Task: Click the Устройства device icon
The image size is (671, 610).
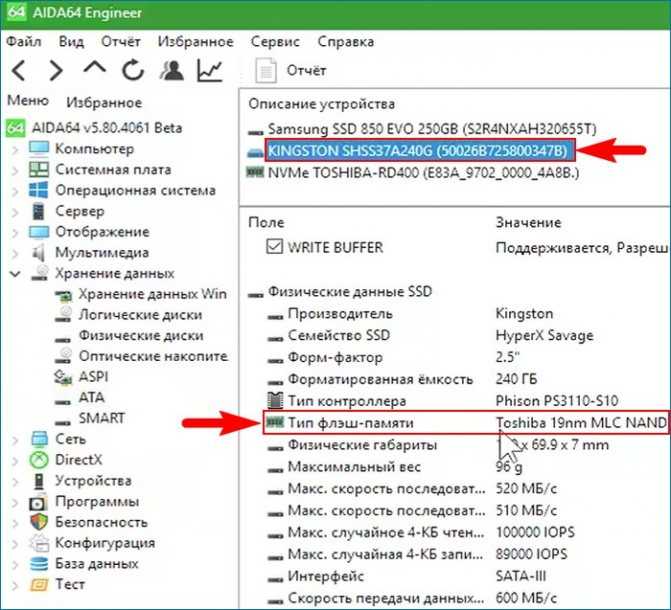Action: [x=39, y=481]
